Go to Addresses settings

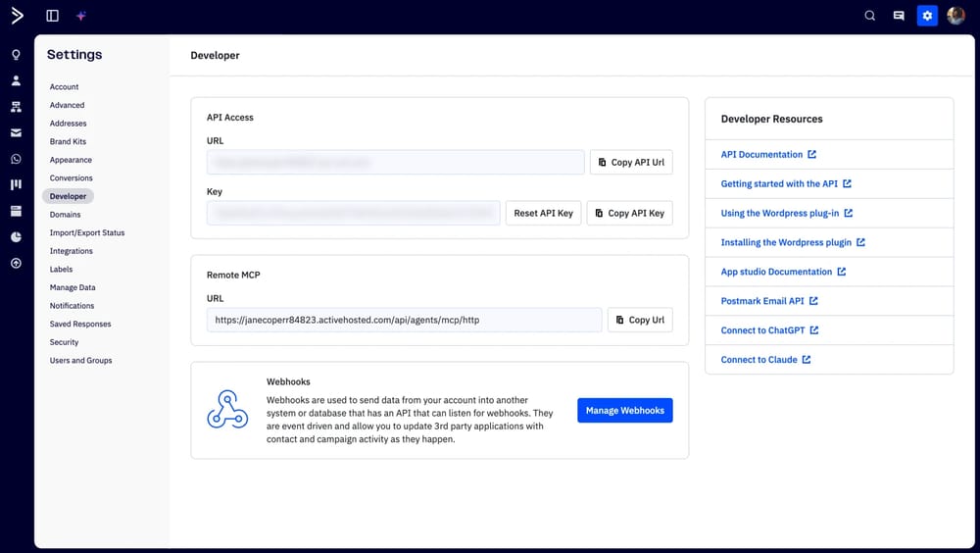tap(69, 124)
